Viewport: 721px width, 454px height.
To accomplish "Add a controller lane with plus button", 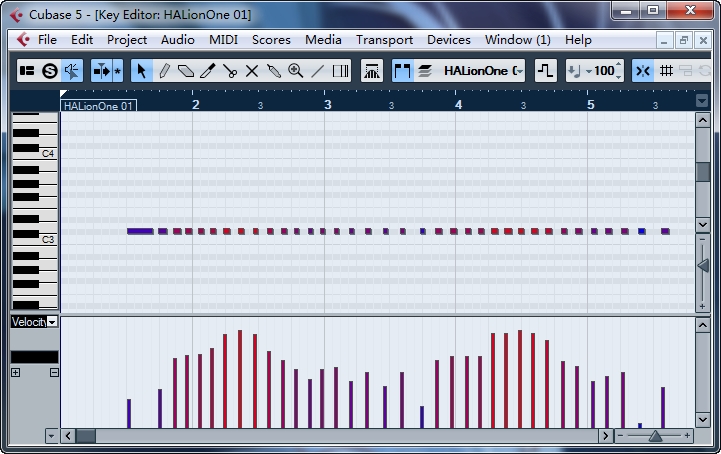I will point(16,373).
